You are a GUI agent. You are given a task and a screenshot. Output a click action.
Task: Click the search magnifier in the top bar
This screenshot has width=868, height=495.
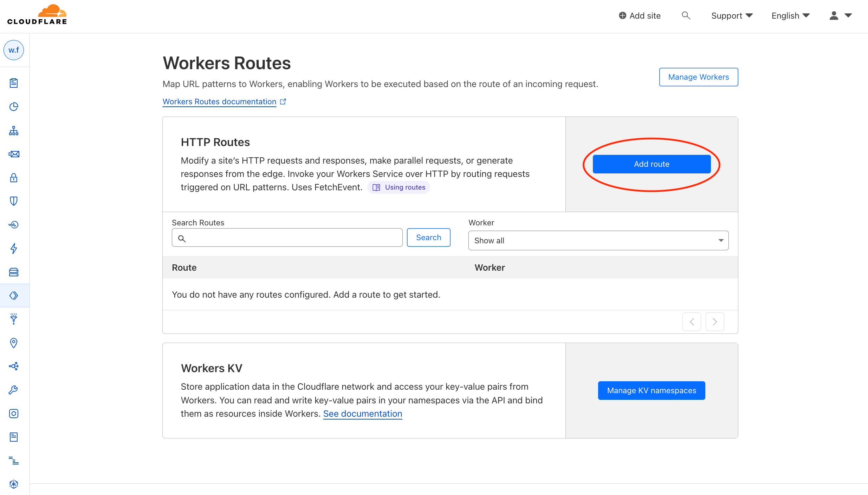(x=686, y=15)
